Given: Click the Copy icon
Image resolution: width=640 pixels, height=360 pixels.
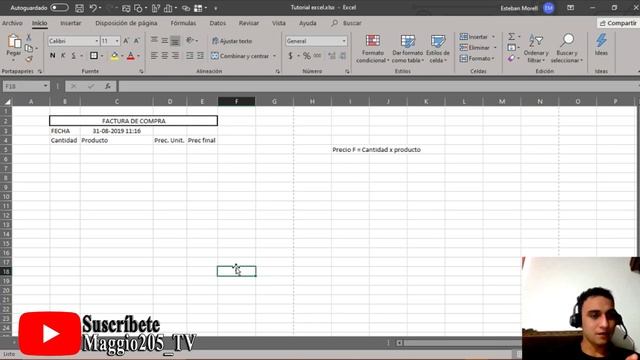Looking at the screenshot, I should (x=29, y=48).
